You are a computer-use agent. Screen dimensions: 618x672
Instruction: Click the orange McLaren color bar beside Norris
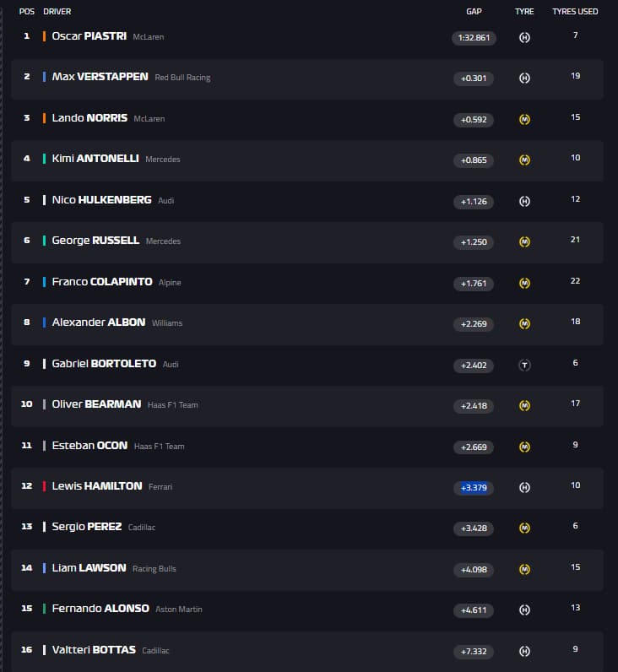click(44, 118)
